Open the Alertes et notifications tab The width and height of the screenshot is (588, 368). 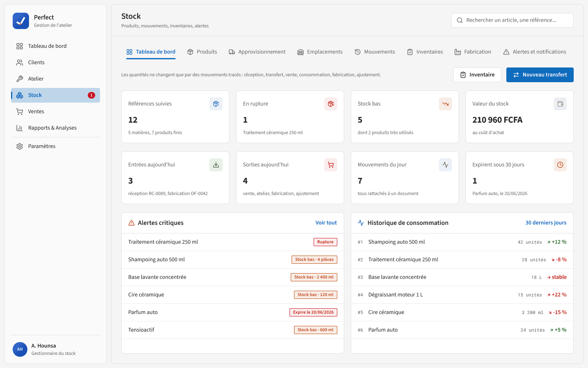coord(535,52)
